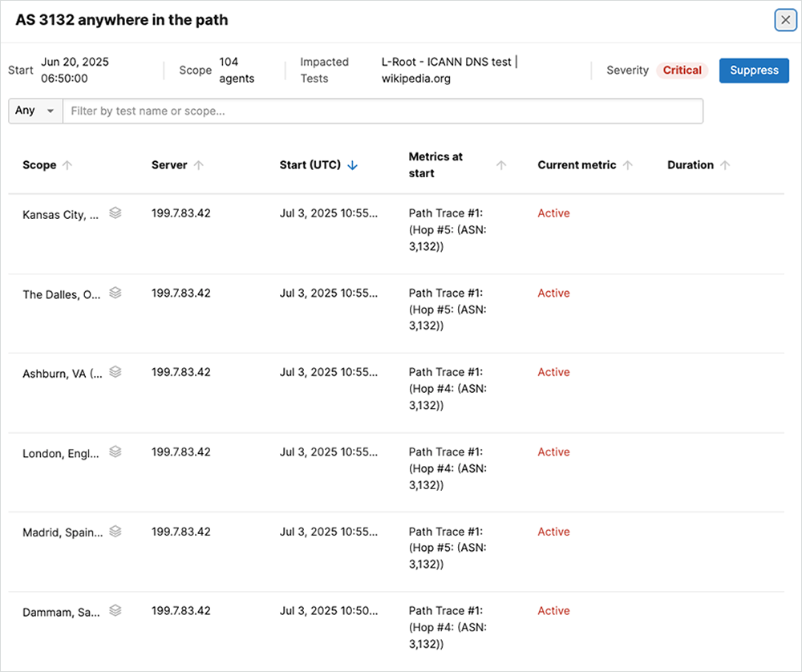Image resolution: width=802 pixels, height=672 pixels.
Task: Click the layers icon beside London, England
Action: tap(115, 452)
